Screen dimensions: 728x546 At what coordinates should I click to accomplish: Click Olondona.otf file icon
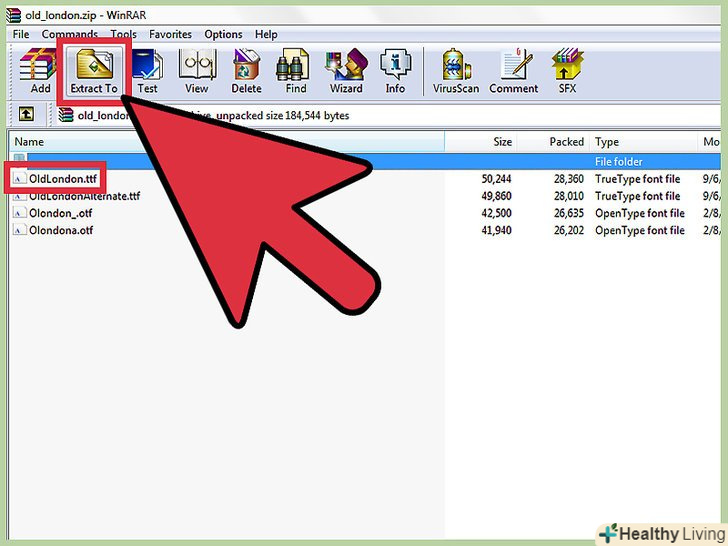click(x=19, y=230)
